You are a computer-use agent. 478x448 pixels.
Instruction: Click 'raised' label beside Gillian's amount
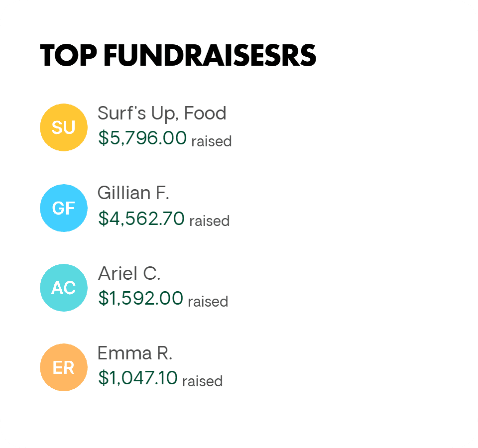pos(210,221)
